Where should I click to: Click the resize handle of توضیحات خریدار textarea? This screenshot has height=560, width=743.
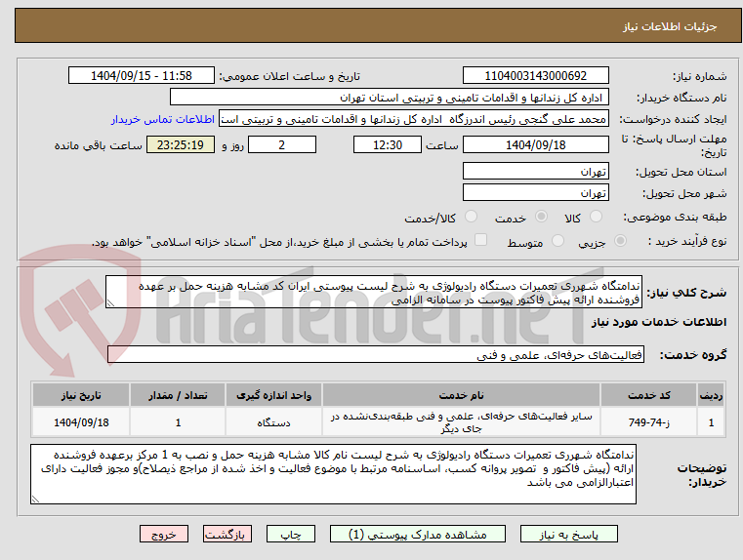coord(35,499)
